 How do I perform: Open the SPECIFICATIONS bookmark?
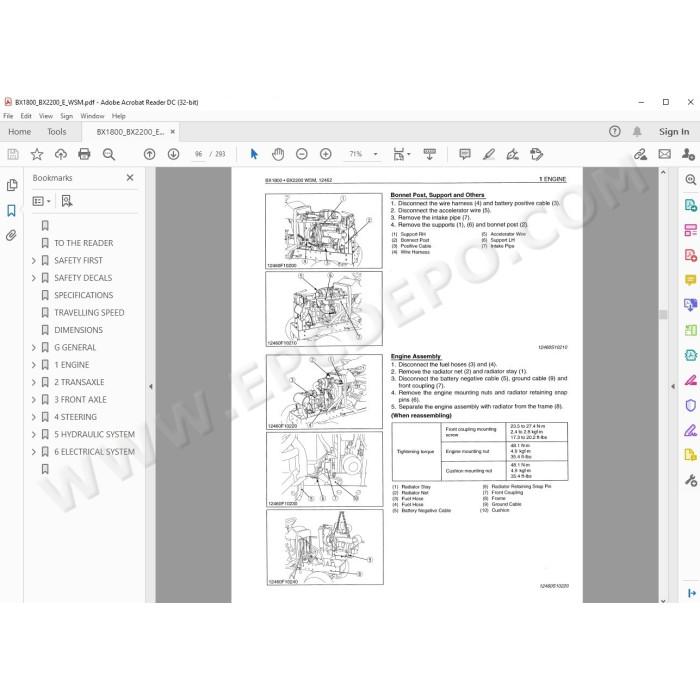click(x=83, y=296)
